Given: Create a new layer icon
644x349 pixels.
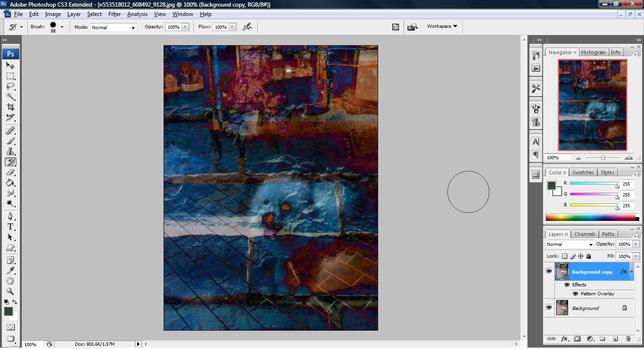Looking at the screenshot, I should [x=615, y=339].
